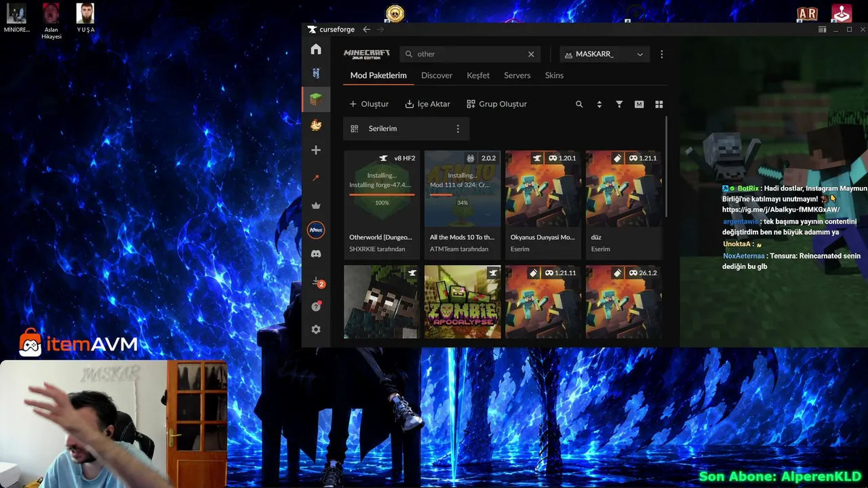
Task: Click the itemAVM logo overlay
Action: (x=78, y=344)
